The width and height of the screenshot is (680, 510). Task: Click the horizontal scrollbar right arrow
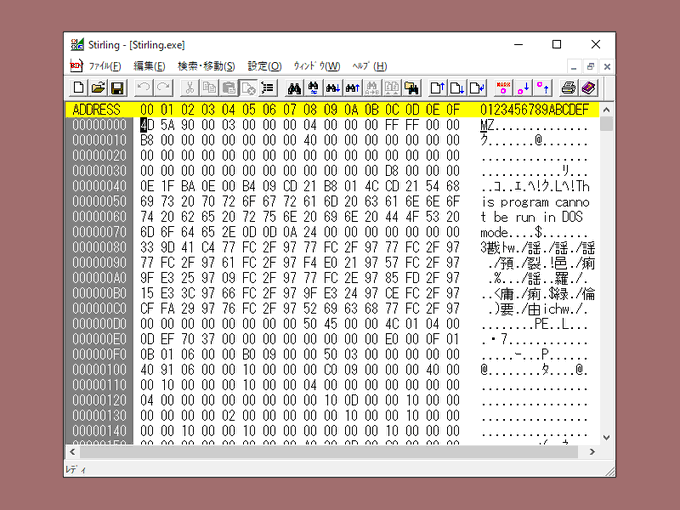click(x=592, y=452)
